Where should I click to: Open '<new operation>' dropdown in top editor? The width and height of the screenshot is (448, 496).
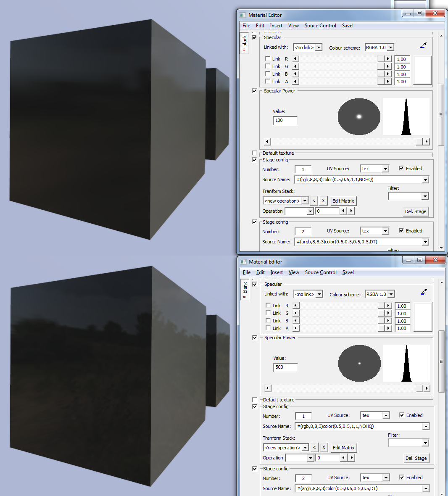tap(304, 201)
